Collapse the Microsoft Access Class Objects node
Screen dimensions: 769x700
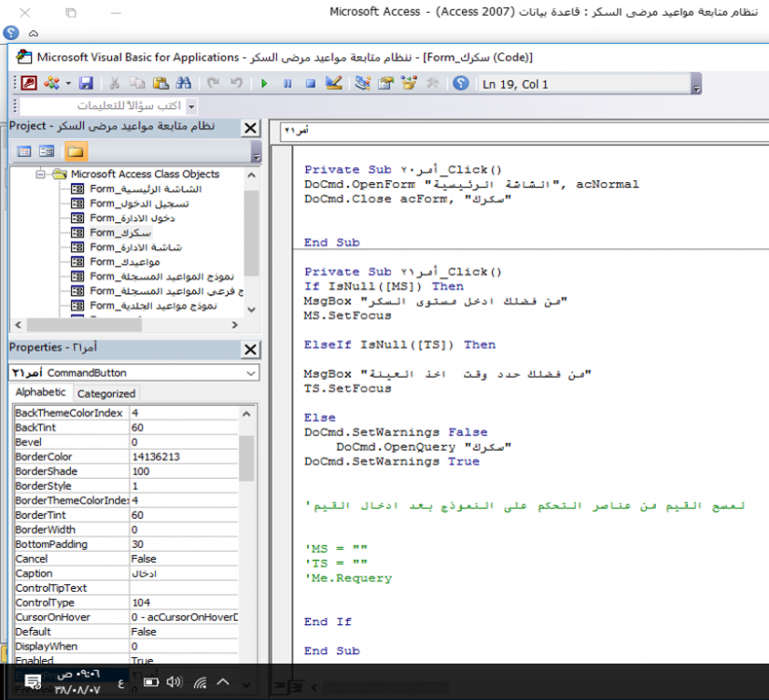41,174
